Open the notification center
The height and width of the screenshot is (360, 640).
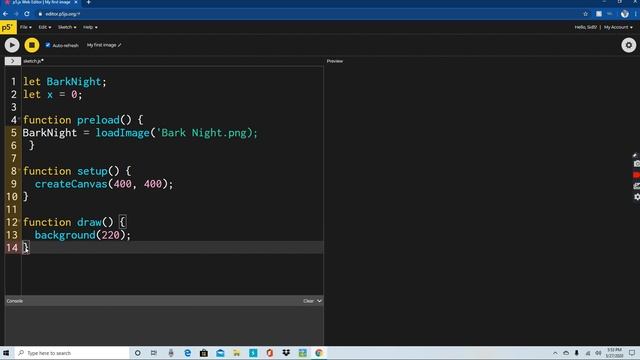(632, 353)
